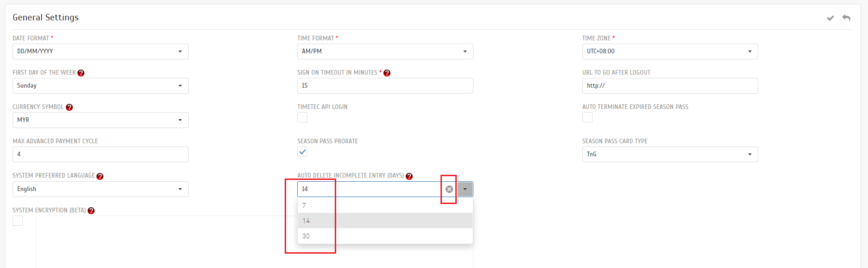Open System Encryption help icon
The height and width of the screenshot is (268, 868).
click(91, 211)
